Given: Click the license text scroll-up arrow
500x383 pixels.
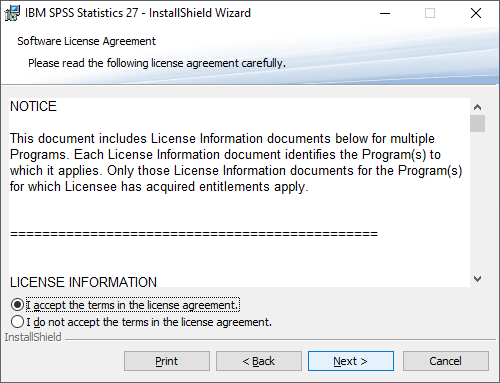Looking at the screenshot, I should [477, 107].
